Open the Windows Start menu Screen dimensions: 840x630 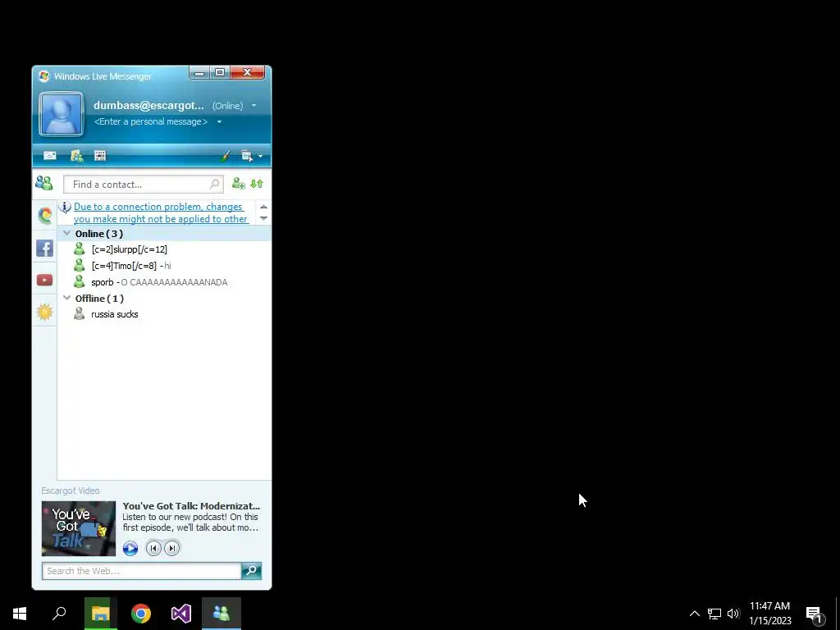point(20,614)
